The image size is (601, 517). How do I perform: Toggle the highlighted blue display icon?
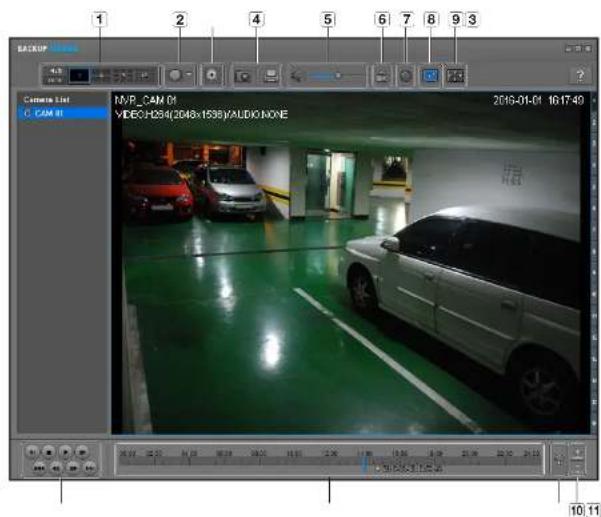point(430,75)
